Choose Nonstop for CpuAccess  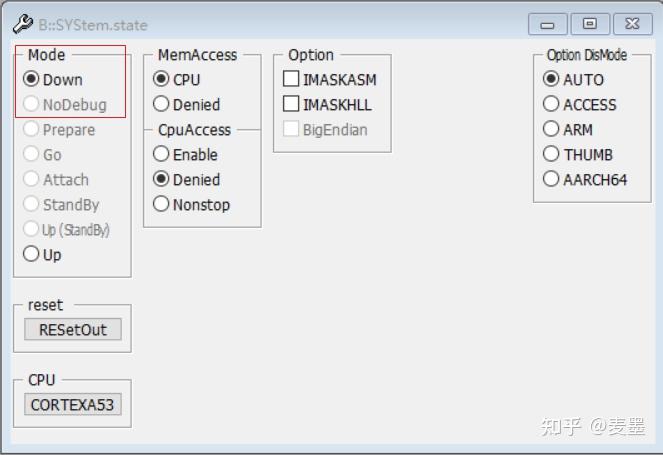click(x=162, y=205)
